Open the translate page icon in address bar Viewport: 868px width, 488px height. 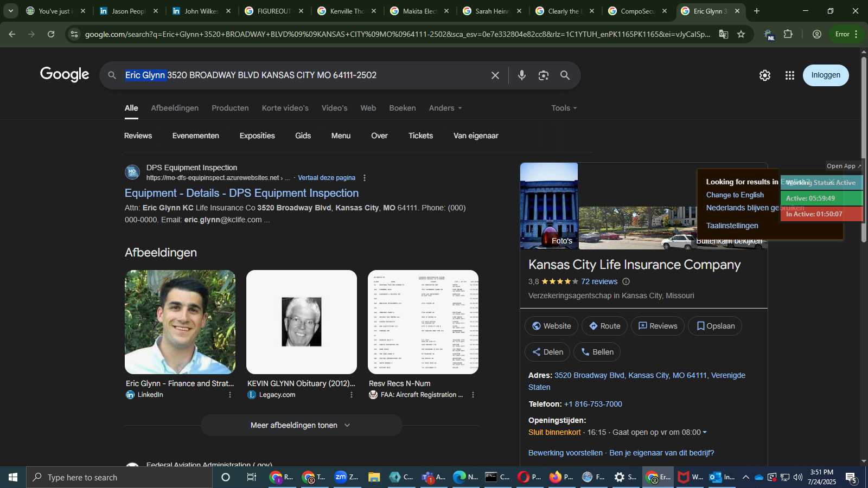(x=724, y=34)
